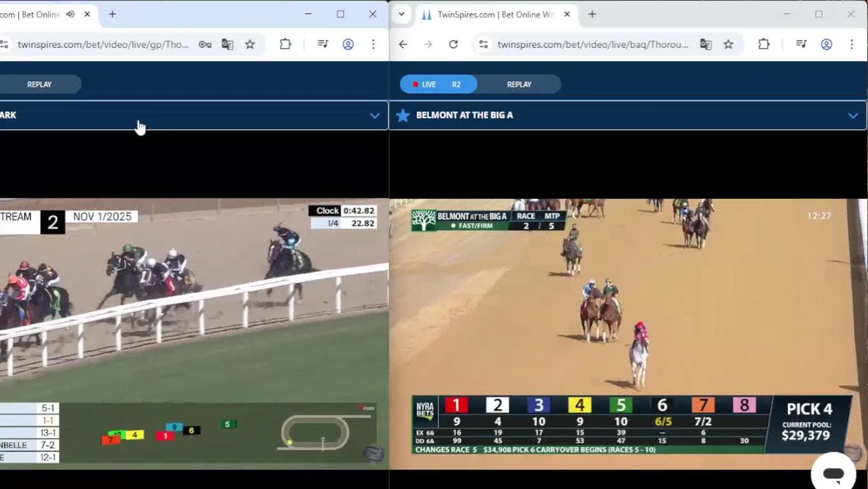Image resolution: width=868 pixels, height=489 pixels.
Task: Expand the track dropdown chevron in left window
Action: click(374, 115)
